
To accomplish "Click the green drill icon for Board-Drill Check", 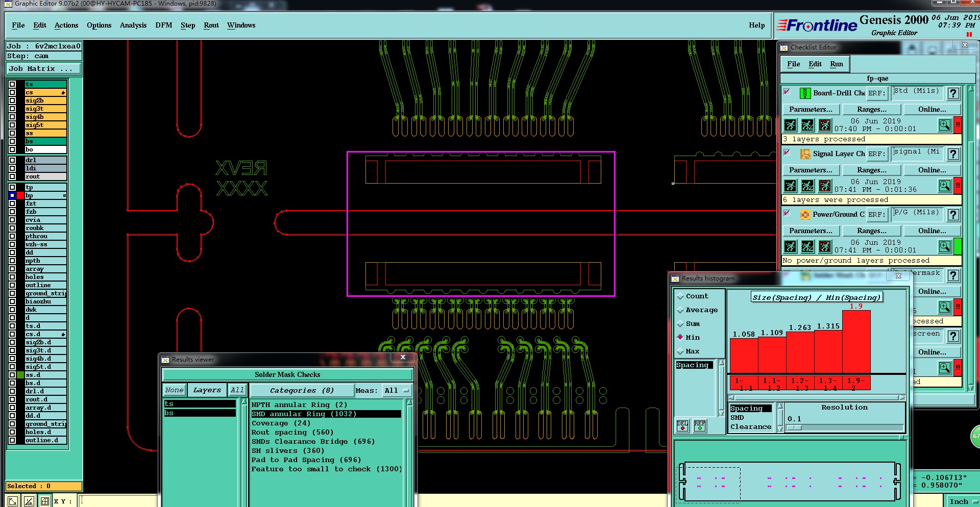I will 805,93.
